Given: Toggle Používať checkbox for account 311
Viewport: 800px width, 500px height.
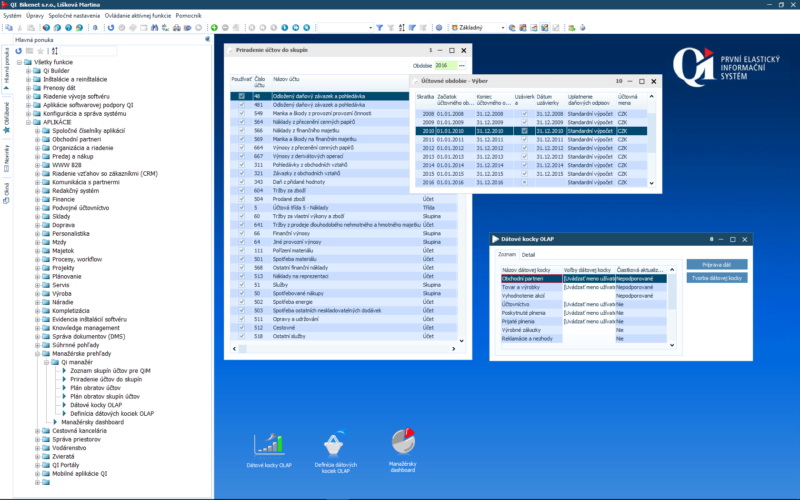Looking at the screenshot, I should (241, 165).
